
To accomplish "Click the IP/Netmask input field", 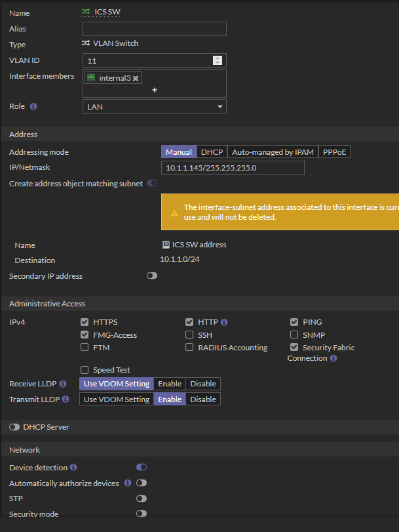I will point(233,168).
